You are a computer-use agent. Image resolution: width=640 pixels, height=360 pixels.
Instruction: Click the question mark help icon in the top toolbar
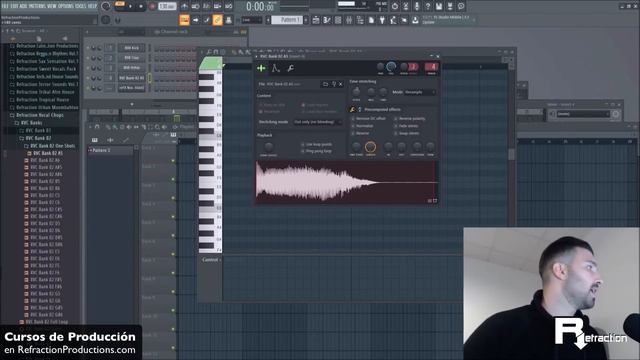click(428, 6)
